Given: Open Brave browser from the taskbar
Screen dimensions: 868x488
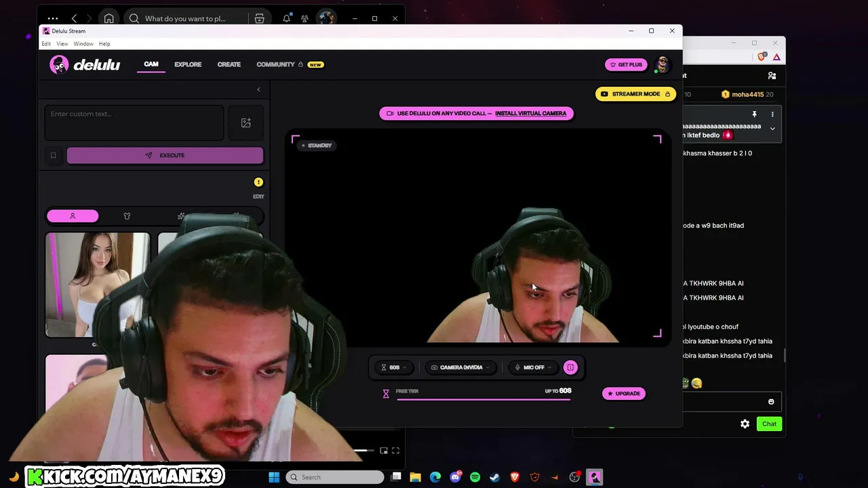Looking at the screenshot, I should (x=515, y=477).
